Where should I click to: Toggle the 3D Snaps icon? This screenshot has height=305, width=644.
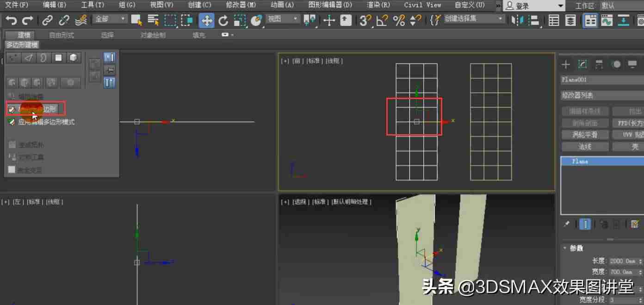pyautogui.click(x=365, y=20)
